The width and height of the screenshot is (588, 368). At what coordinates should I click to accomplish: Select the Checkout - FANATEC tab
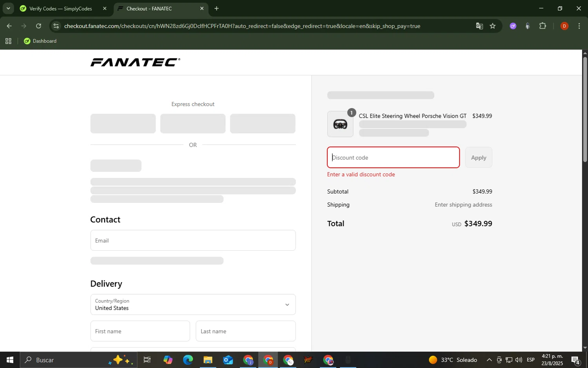coord(161,8)
